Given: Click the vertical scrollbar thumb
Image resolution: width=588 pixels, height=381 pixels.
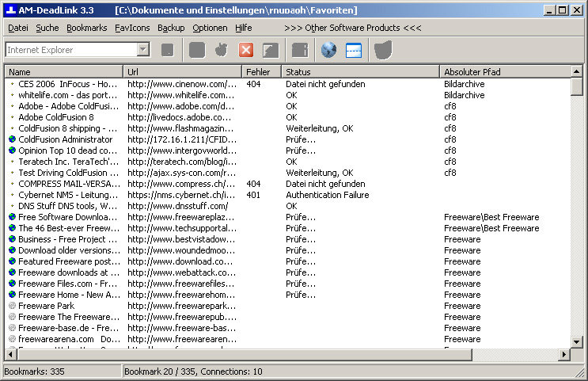Looking at the screenshot, I should (576, 86).
